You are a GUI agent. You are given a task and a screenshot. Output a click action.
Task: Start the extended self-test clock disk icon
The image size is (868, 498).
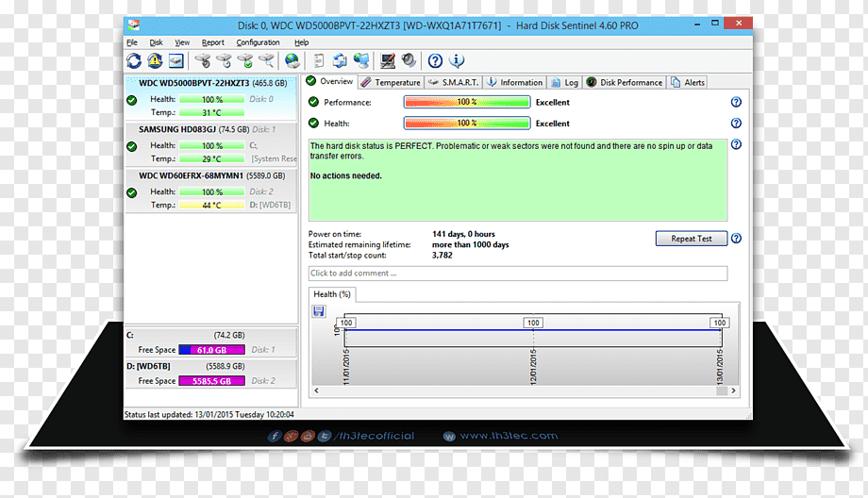point(224,61)
